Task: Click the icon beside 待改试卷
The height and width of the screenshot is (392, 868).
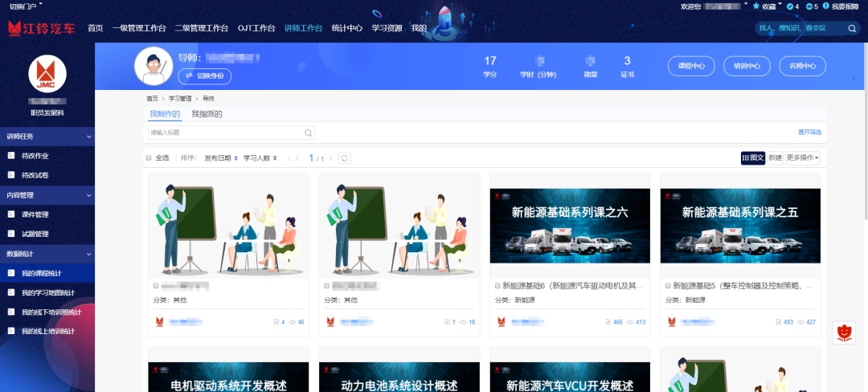Action: [x=11, y=175]
